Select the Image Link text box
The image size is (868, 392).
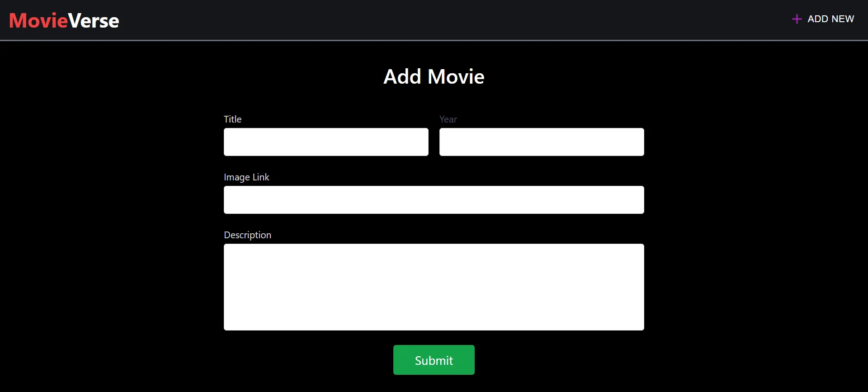click(x=434, y=200)
